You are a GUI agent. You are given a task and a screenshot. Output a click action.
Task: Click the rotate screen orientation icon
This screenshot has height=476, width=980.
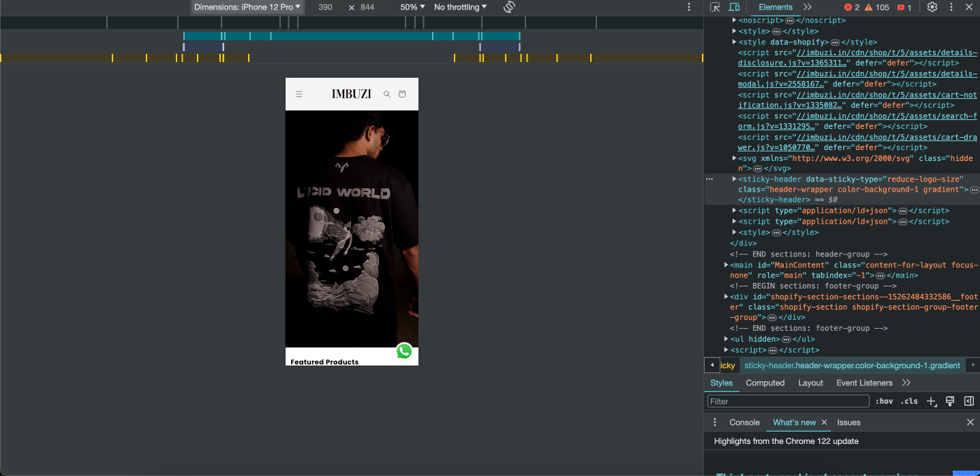coord(509,7)
